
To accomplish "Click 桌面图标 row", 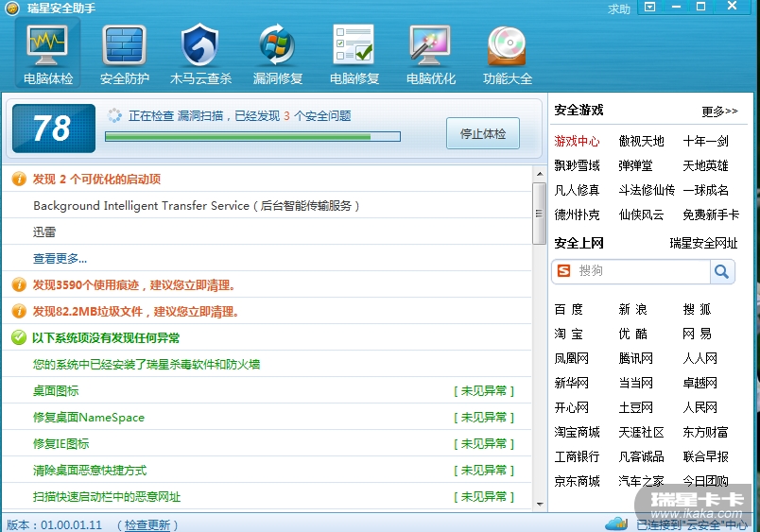I will pos(268,390).
